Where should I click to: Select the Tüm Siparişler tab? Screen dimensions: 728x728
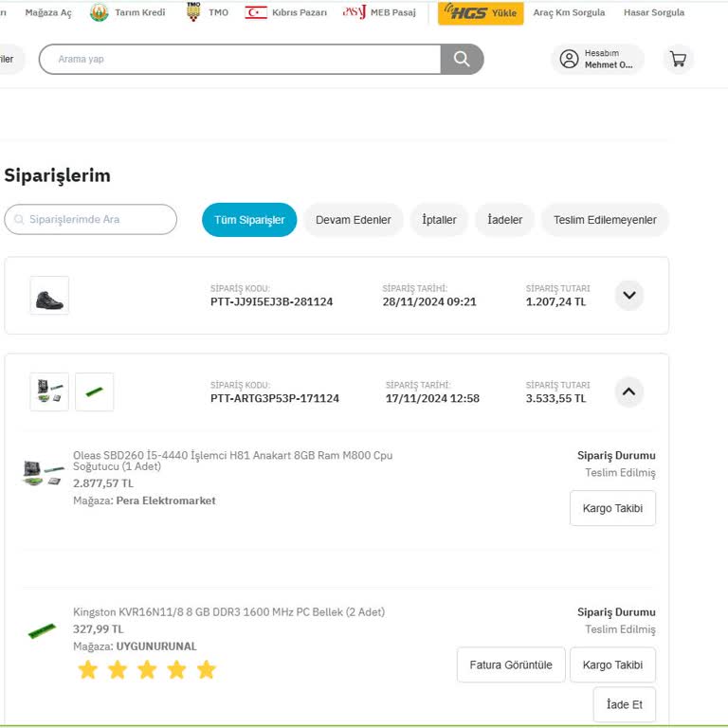tap(249, 220)
